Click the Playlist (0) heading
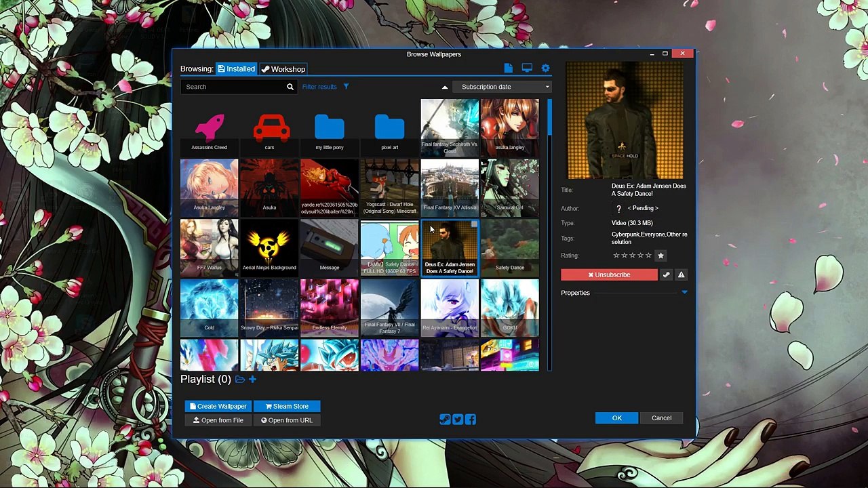This screenshot has width=868, height=488. 205,380
